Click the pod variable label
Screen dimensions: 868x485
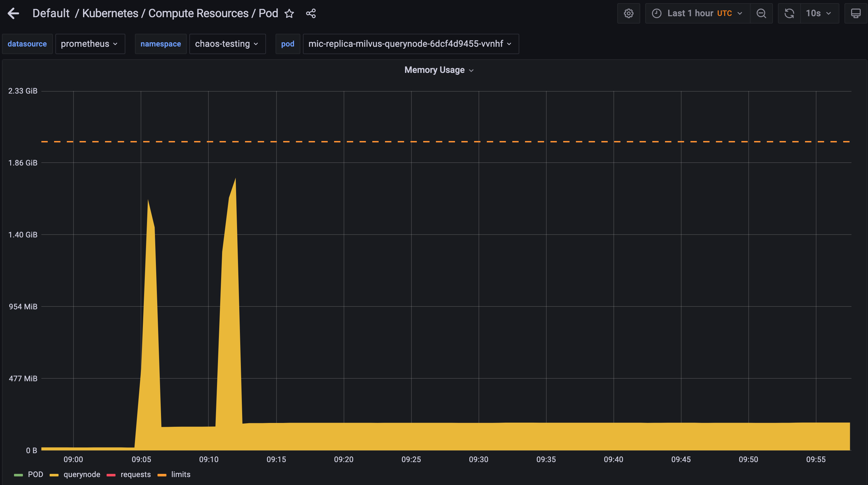pos(288,44)
